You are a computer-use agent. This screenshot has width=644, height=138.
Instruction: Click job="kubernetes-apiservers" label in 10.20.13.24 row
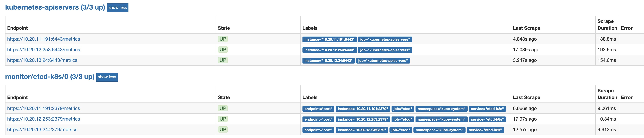point(383,60)
